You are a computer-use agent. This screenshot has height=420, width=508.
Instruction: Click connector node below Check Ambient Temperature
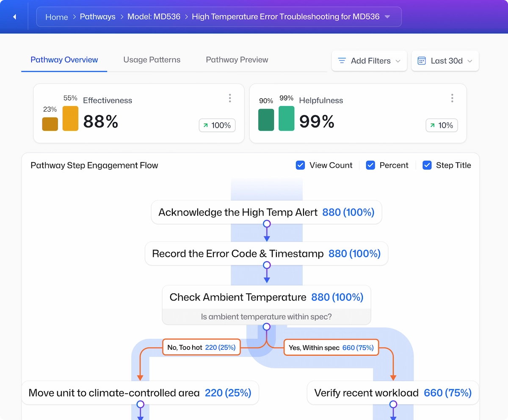click(267, 327)
